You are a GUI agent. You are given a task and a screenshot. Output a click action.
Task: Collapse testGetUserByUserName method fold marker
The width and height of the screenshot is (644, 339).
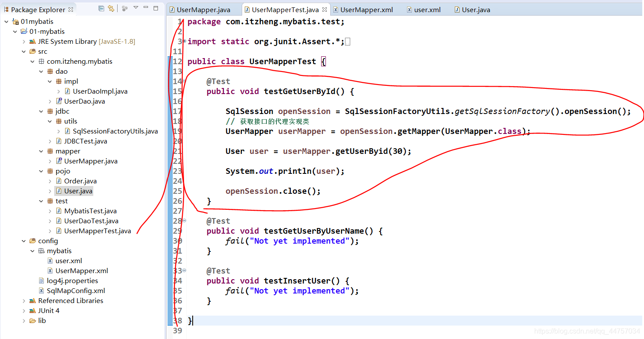[184, 221]
